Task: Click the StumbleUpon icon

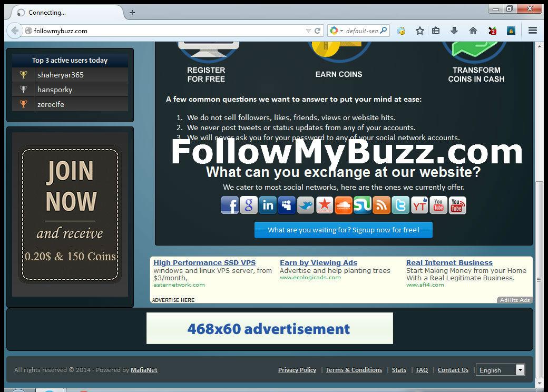Action: pyautogui.click(x=363, y=205)
